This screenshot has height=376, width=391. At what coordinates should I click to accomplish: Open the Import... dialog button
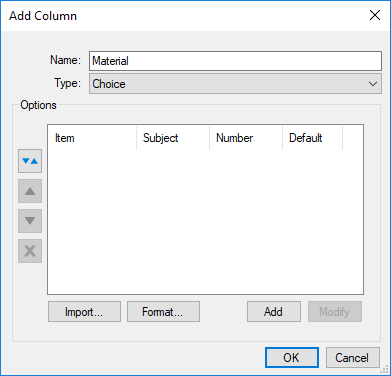[x=84, y=312]
